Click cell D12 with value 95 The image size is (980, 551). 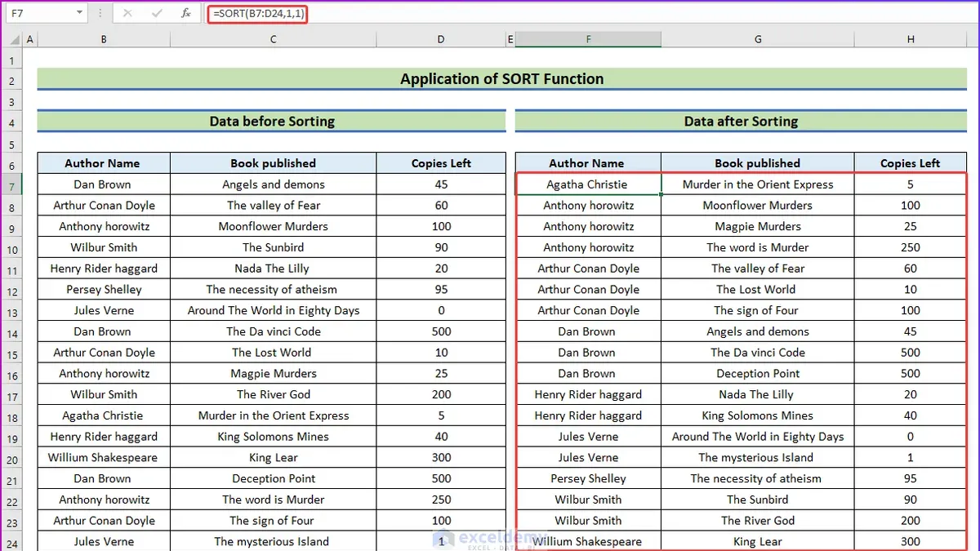(x=441, y=289)
